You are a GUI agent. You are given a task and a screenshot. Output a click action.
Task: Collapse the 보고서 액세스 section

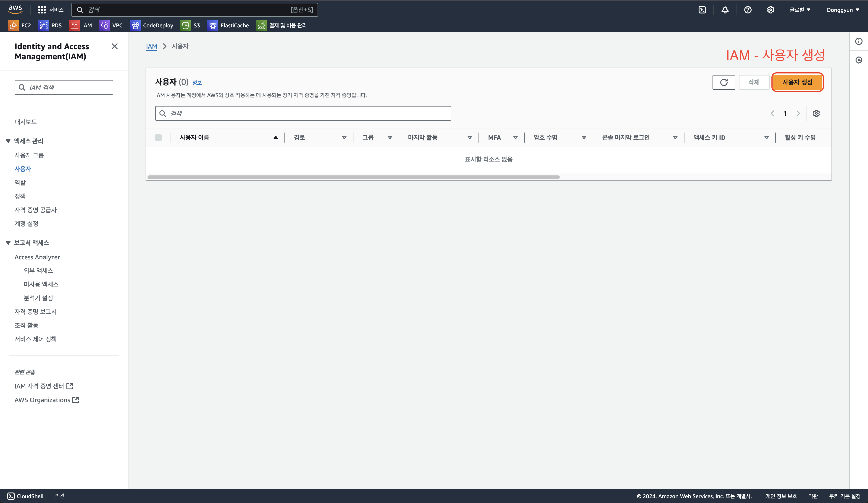pos(8,243)
